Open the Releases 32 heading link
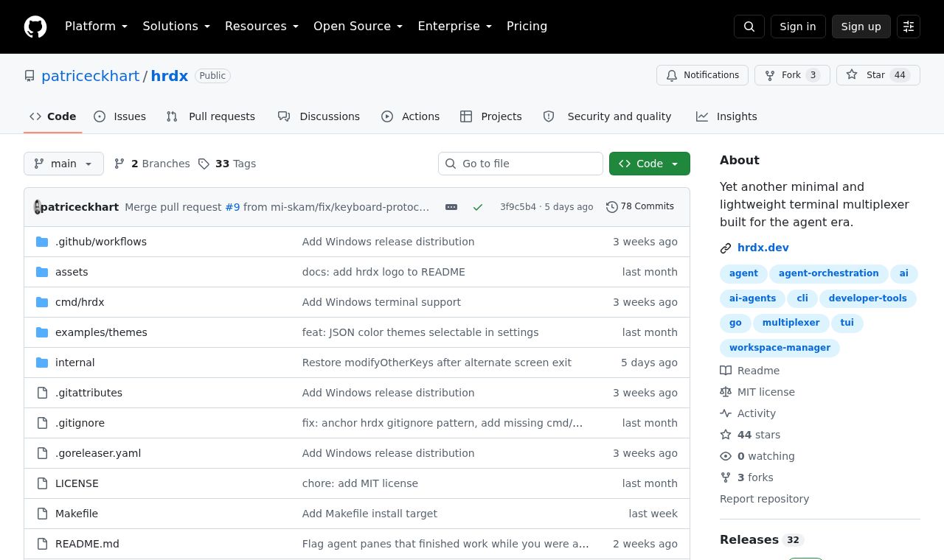 click(761, 540)
